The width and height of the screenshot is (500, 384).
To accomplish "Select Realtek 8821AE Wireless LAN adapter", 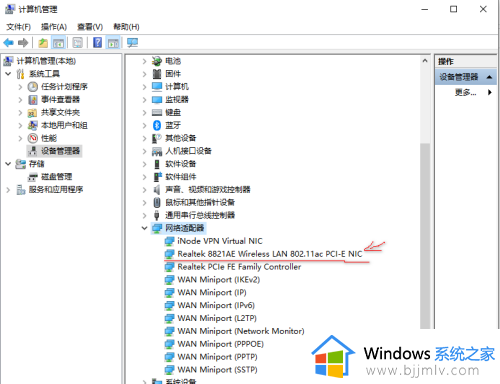I will pyautogui.click(x=270, y=254).
